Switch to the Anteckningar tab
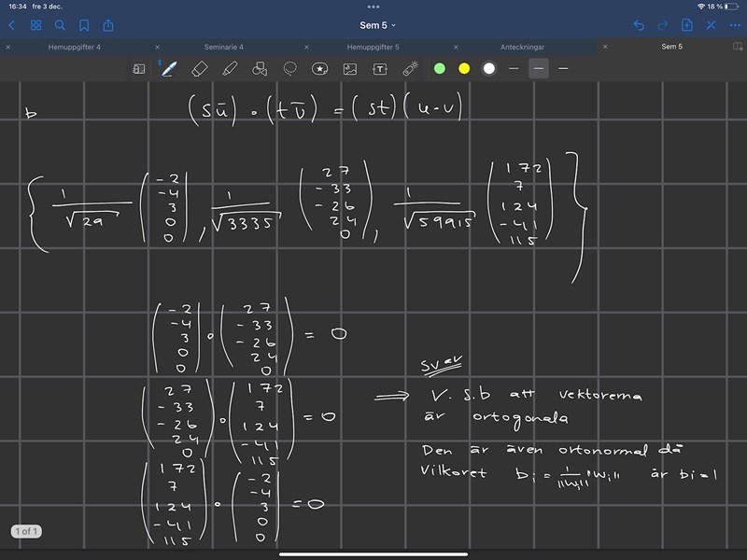Viewport: 747px width, 560px height. [523, 47]
